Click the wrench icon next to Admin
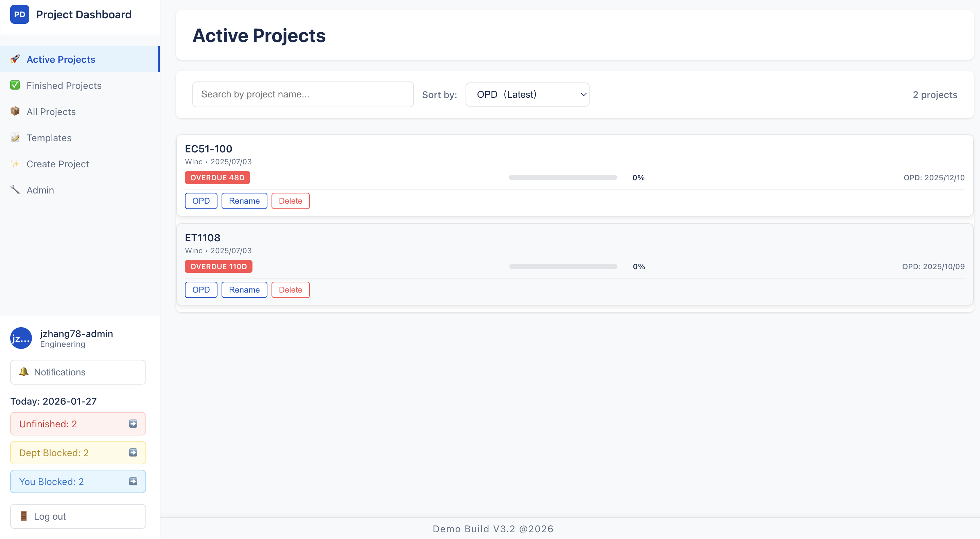Image resolution: width=980 pixels, height=539 pixels. pos(15,189)
